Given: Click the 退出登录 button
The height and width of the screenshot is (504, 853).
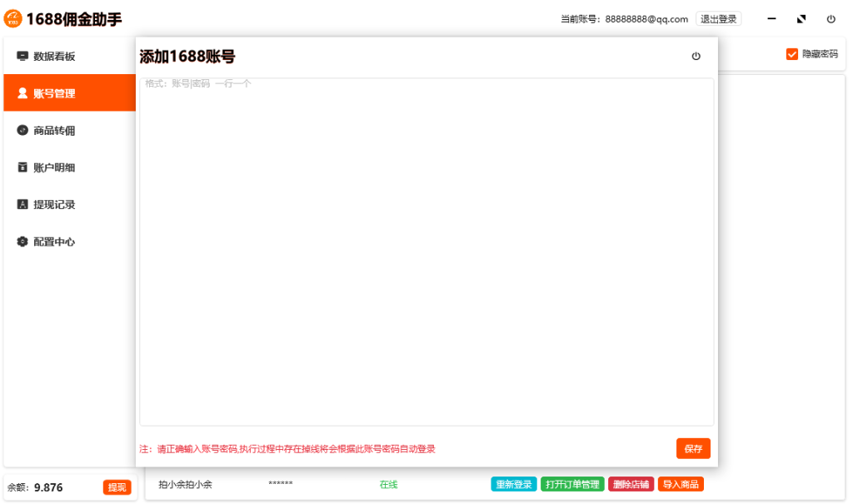Looking at the screenshot, I should pyautogui.click(x=718, y=19).
